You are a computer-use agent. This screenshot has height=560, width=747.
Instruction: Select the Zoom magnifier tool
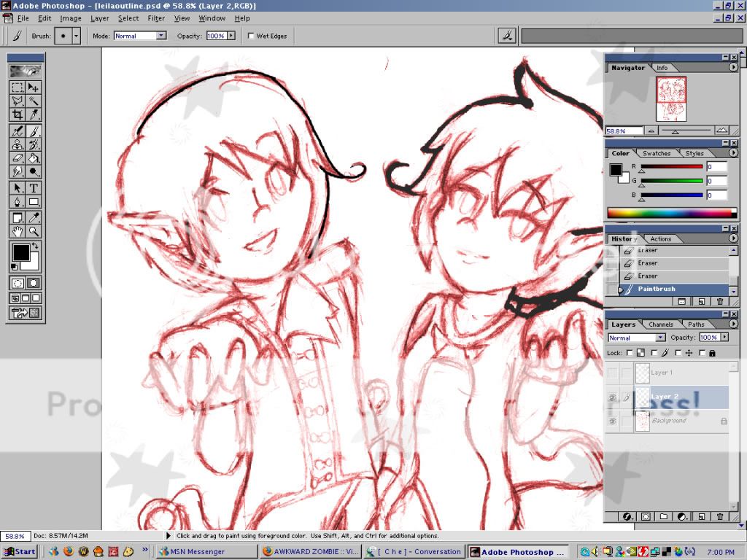(x=34, y=232)
